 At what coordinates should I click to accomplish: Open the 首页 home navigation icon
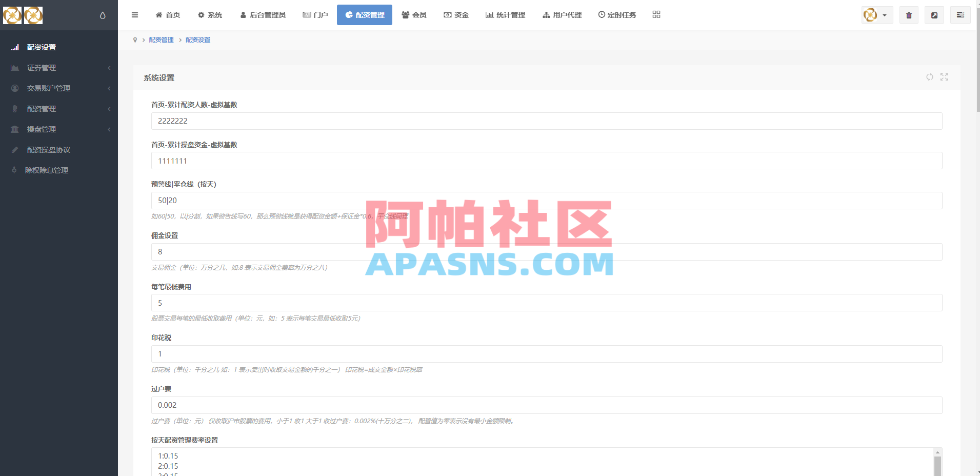tap(159, 15)
